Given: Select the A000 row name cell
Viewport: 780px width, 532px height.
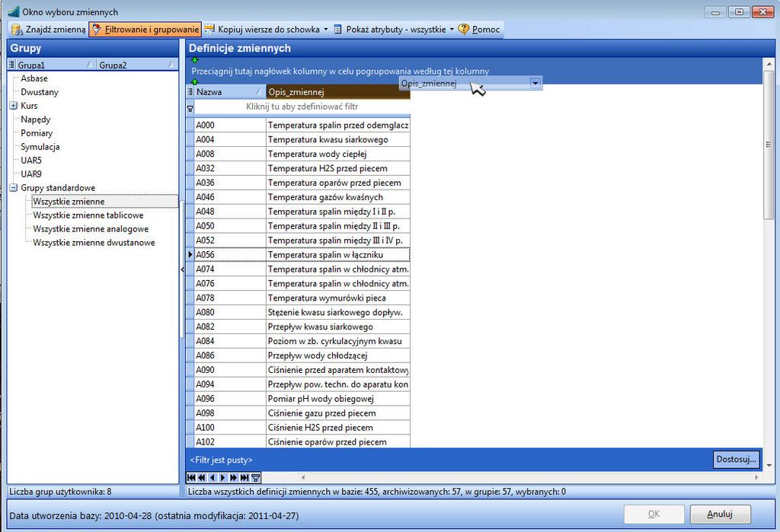Looking at the screenshot, I should (230, 126).
